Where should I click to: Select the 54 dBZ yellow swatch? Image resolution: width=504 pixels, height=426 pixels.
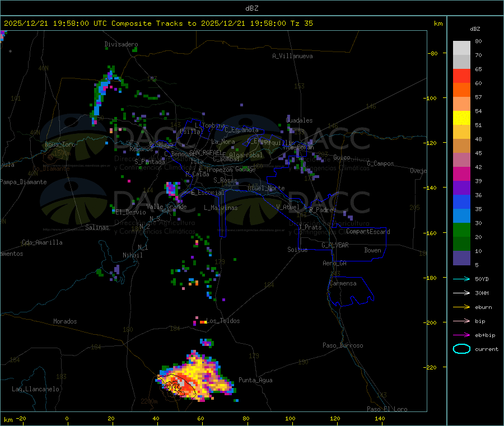[x=461, y=118]
